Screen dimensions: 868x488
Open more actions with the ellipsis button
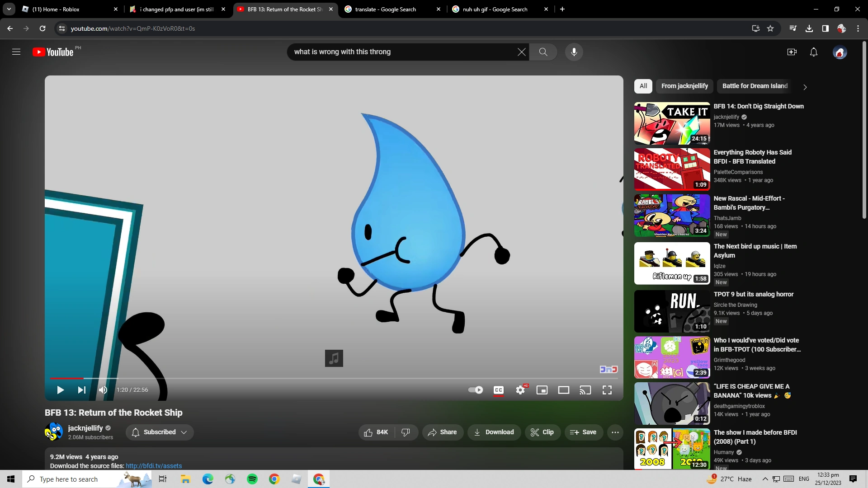[615, 432]
